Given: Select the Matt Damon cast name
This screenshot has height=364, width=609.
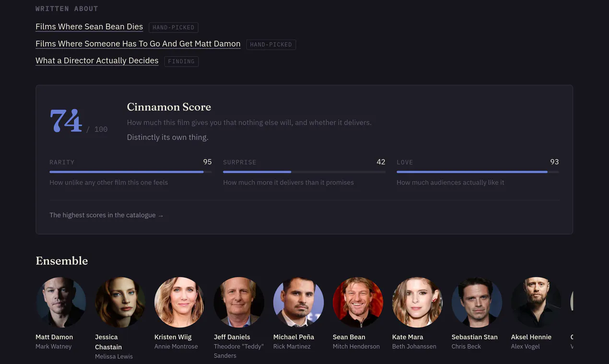Looking at the screenshot, I should tap(54, 337).
